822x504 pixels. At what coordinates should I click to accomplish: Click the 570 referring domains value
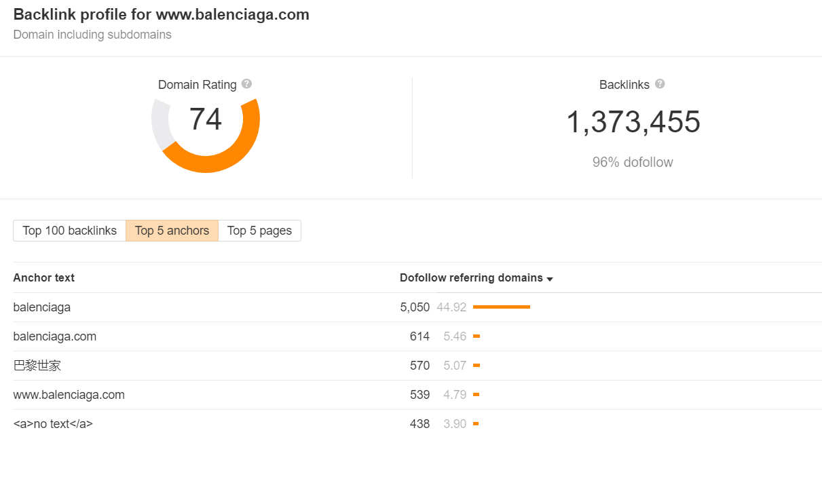(x=419, y=366)
